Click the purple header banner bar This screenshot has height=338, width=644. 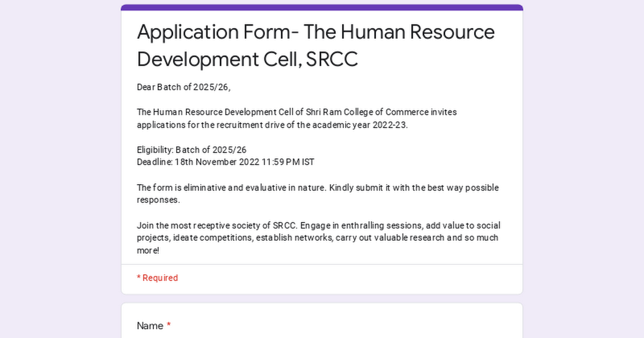click(322, 6)
